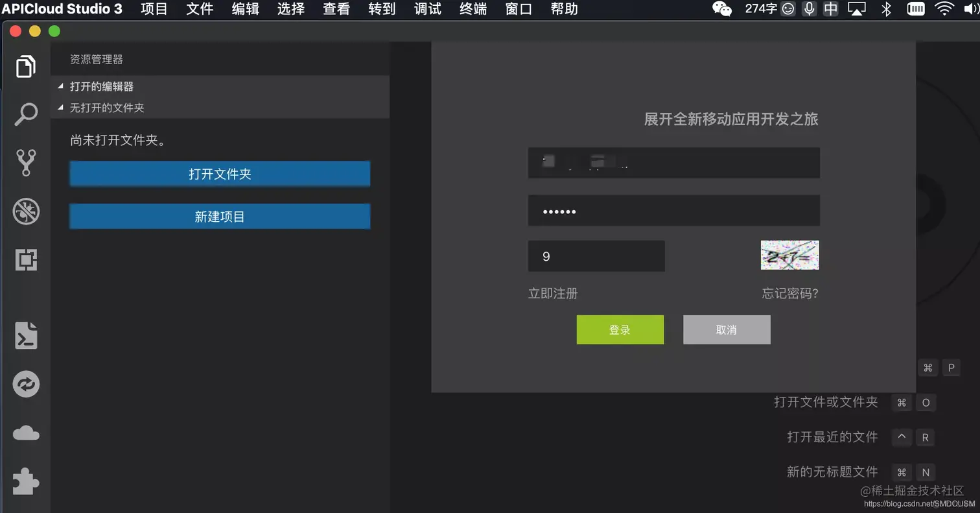The width and height of the screenshot is (980, 513).
Task: Open the Source Control branch icon
Action: pyautogui.click(x=26, y=163)
